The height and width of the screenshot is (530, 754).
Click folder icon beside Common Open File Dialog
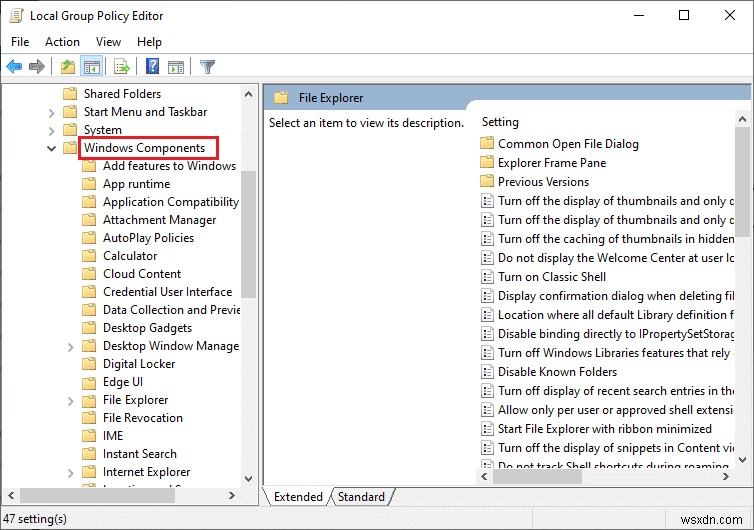coord(487,143)
